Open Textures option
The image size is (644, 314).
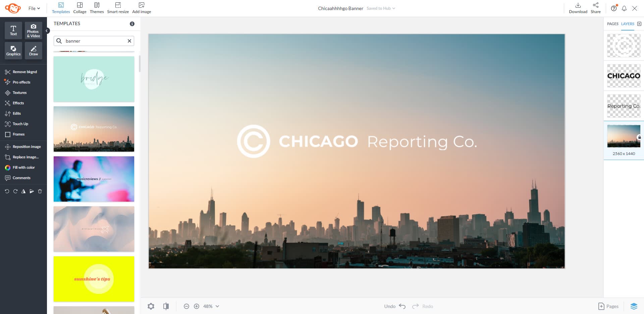tap(16, 93)
